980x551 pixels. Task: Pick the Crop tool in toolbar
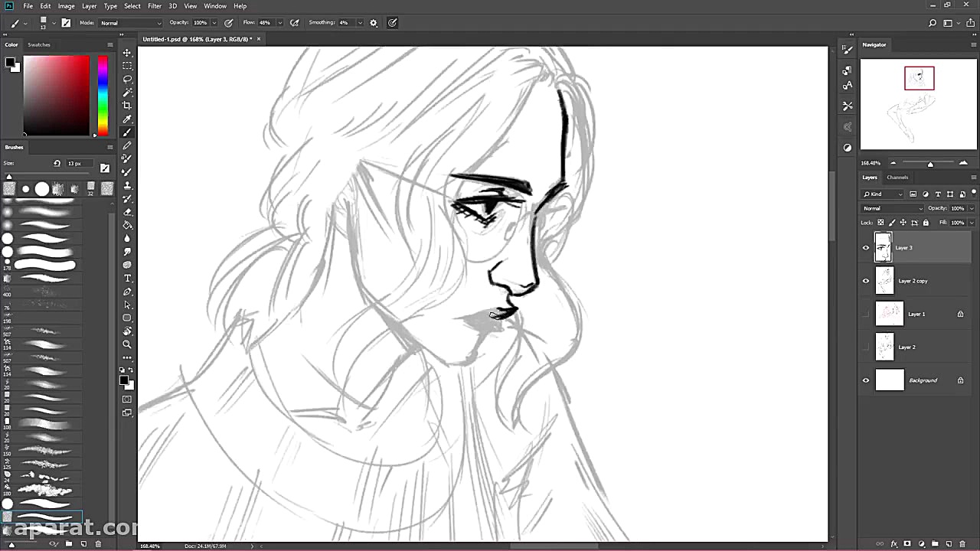point(127,106)
